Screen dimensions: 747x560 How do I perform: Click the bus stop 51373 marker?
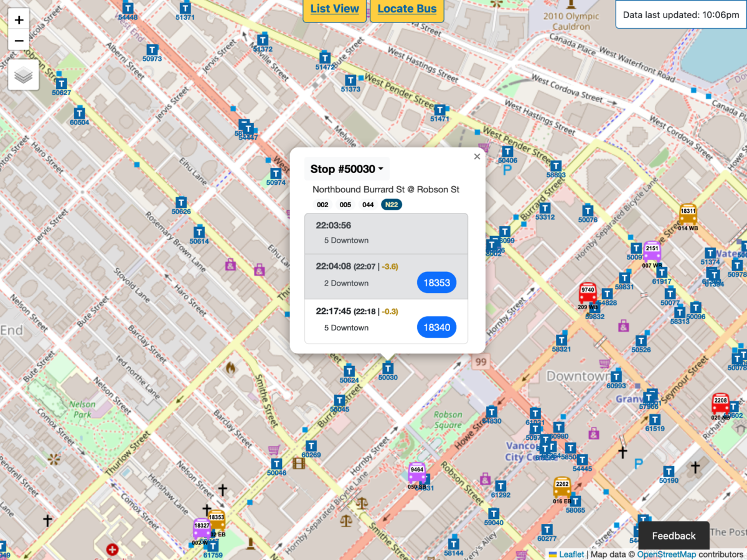[x=350, y=81]
